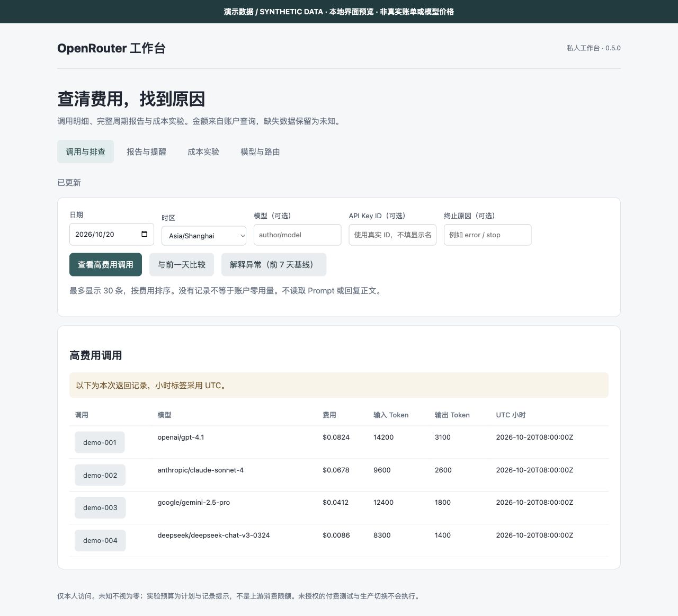Select the google/gemini-2.5-pro model cell
Image resolution: width=678 pixels, height=616 pixels.
click(193, 502)
